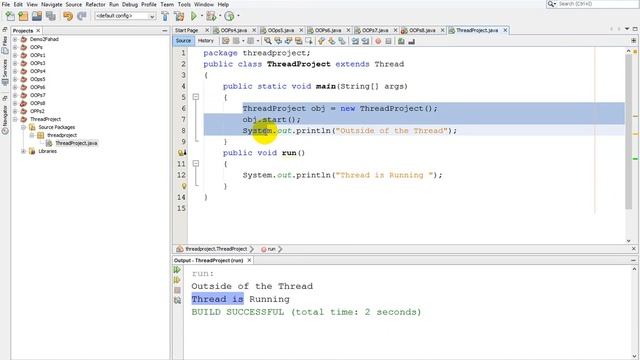
Task: Switch to the OOPs8.java tab
Action: 422,30
